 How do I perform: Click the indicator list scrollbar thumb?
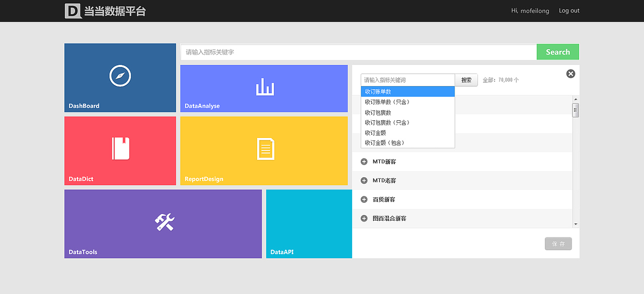(576, 110)
